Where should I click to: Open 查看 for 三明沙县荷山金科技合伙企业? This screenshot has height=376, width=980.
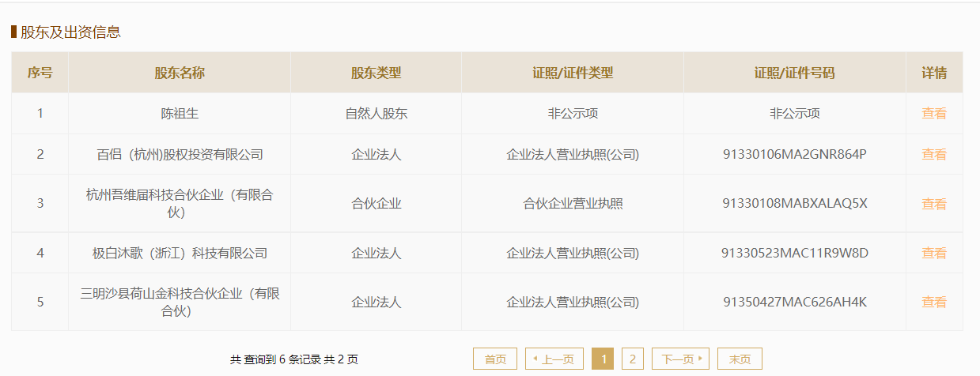pyautogui.click(x=933, y=302)
